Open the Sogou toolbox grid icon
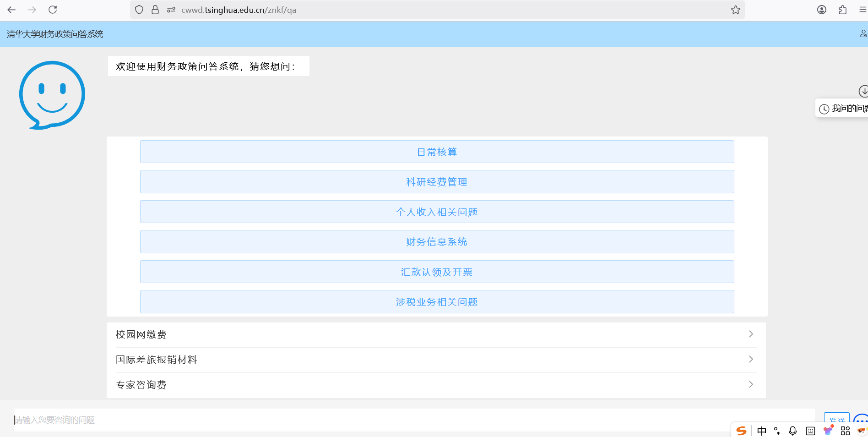Image resolution: width=868 pixels, height=437 pixels. [845, 431]
